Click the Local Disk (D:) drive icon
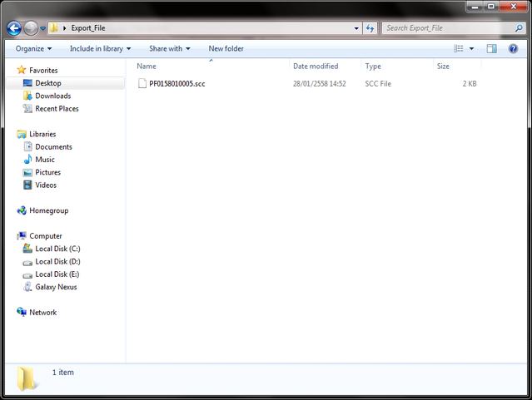532x400 pixels. click(27, 263)
